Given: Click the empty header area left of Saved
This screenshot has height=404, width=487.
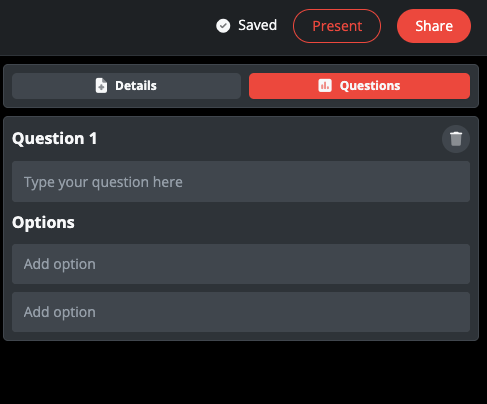Looking at the screenshot, I should click(107, 27).
